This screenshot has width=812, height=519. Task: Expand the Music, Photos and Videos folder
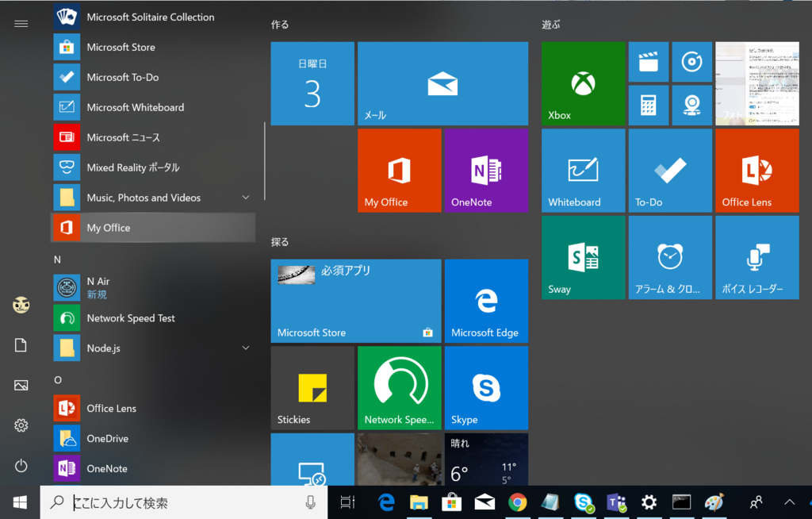pos(153,198)
